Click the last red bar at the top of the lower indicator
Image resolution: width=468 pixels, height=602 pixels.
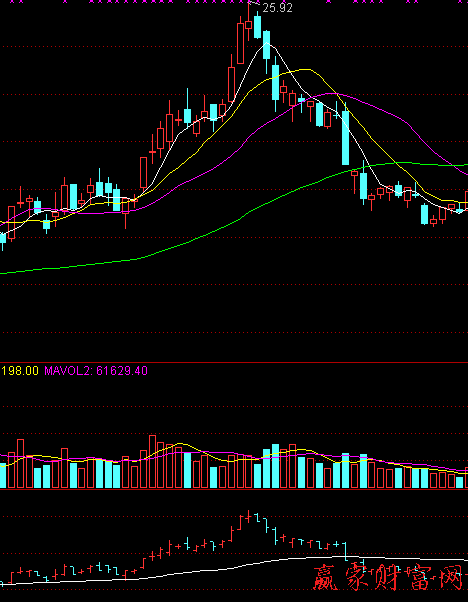click(x=249, y=517)
